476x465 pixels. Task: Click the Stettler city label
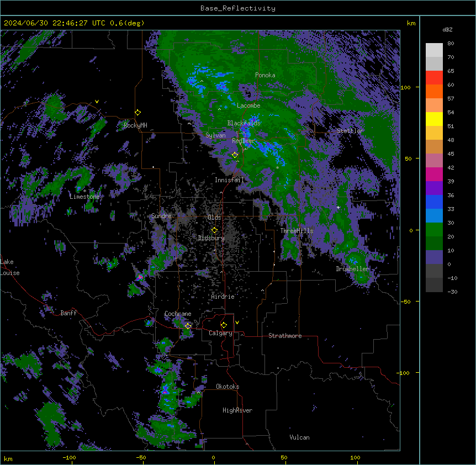[350, 131]
